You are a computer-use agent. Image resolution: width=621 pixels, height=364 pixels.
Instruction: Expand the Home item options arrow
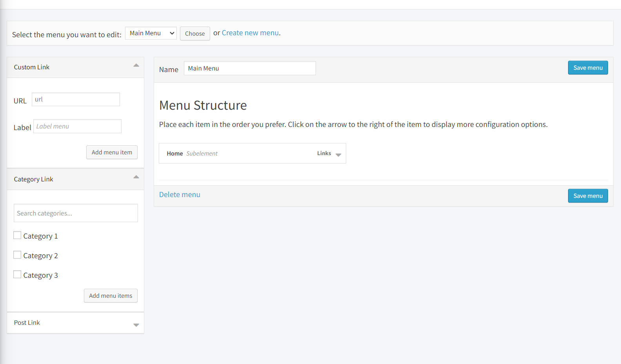(338, 155)
